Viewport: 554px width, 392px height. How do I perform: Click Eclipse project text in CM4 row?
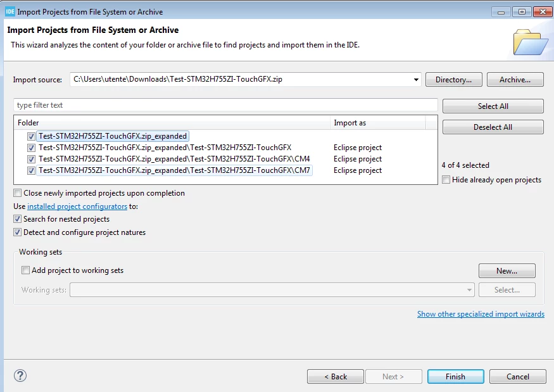click(x=358, y=159)
